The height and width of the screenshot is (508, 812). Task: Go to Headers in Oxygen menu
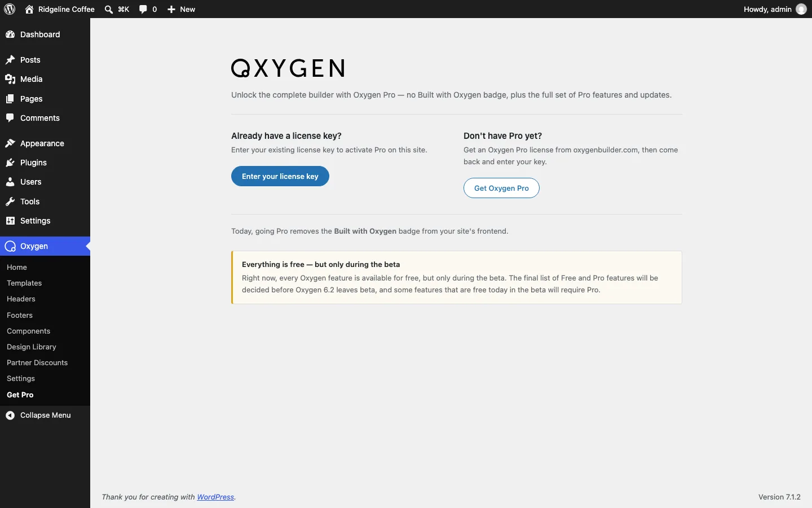(x=21, y=299)
